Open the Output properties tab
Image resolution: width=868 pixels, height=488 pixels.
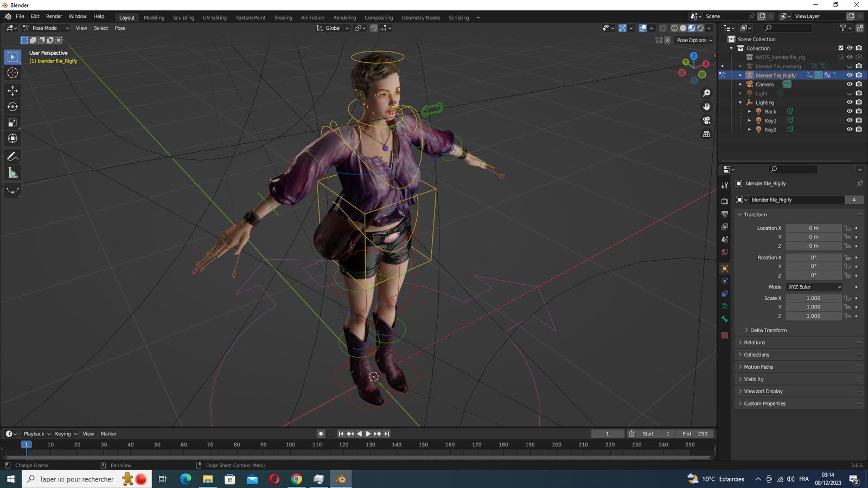[725, 214]
